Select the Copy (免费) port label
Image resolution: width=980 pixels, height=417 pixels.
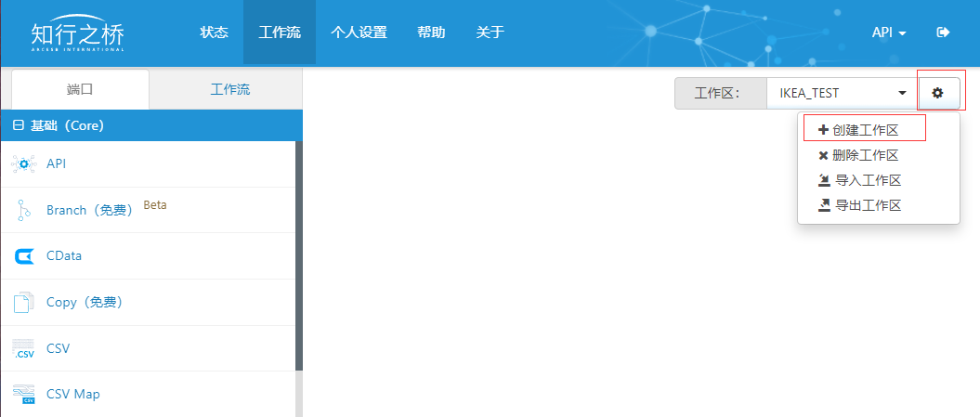(x=85, y=303)
